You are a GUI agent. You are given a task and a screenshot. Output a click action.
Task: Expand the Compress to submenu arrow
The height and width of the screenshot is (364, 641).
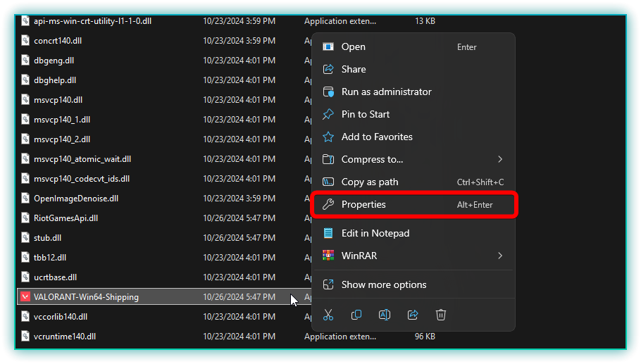pos(500,159)
